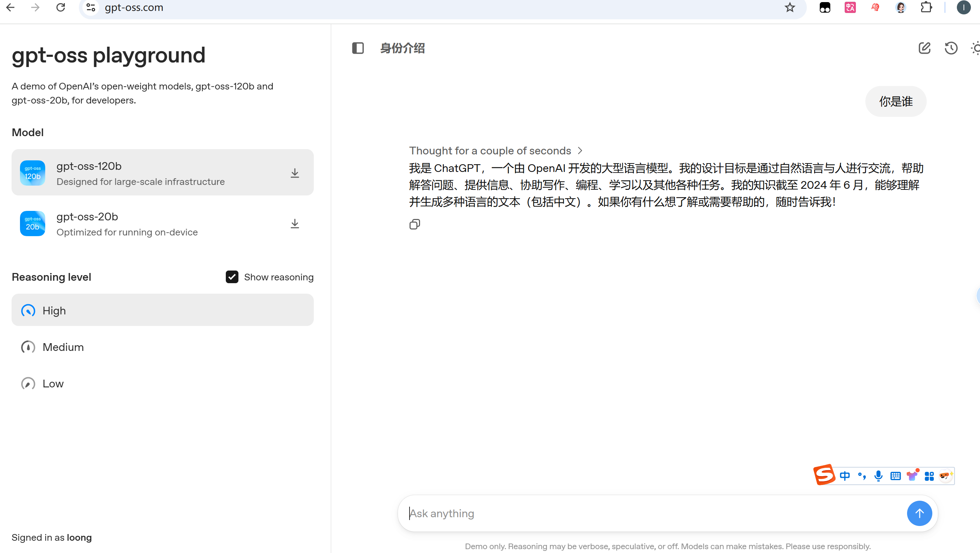Click the Ask anything input field
Viewport: 980px width, 553px height.
click(654, 513)
